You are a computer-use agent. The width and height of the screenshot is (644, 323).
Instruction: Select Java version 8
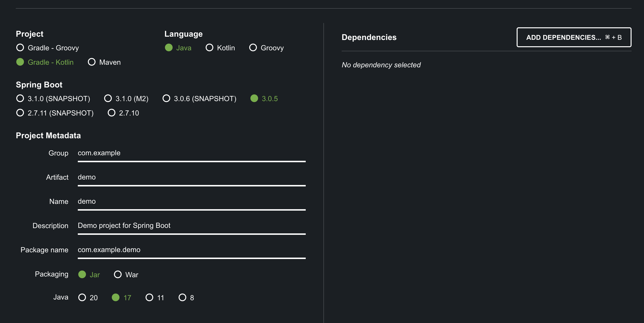coord(182,297)
